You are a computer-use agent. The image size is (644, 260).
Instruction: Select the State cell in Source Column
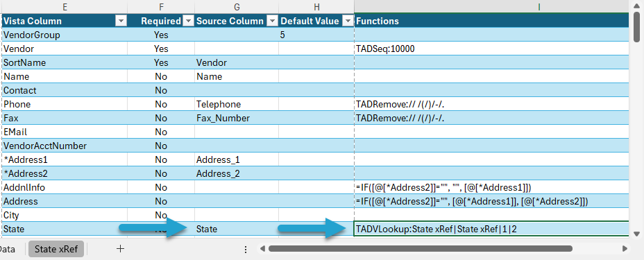[x=237, y=229]
